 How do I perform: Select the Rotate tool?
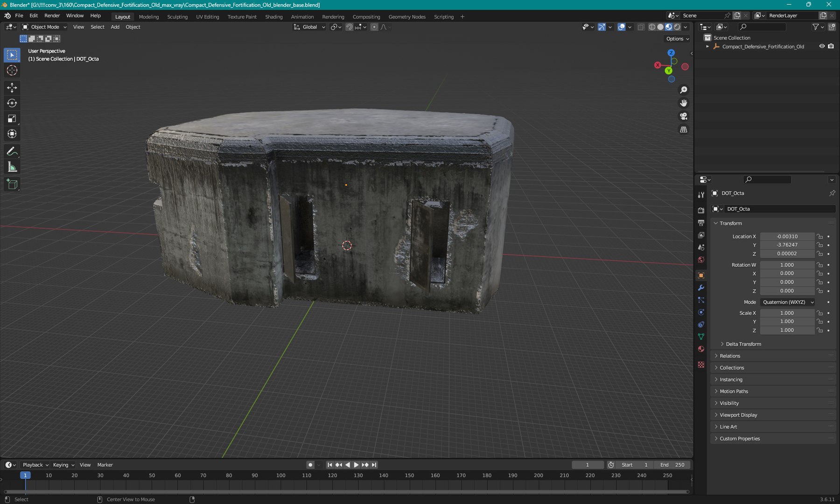point(12,103)
